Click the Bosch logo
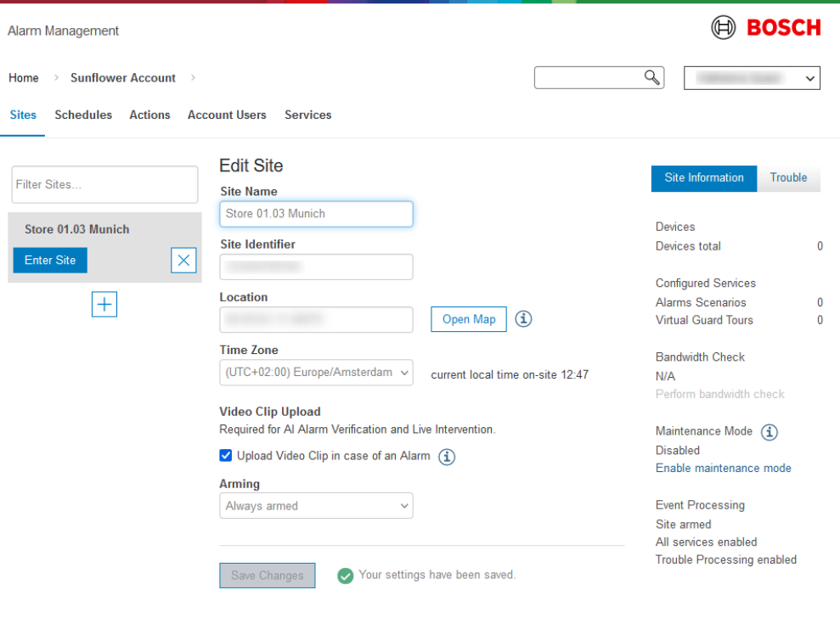The image size is (840, 635). tap(766, 28)
